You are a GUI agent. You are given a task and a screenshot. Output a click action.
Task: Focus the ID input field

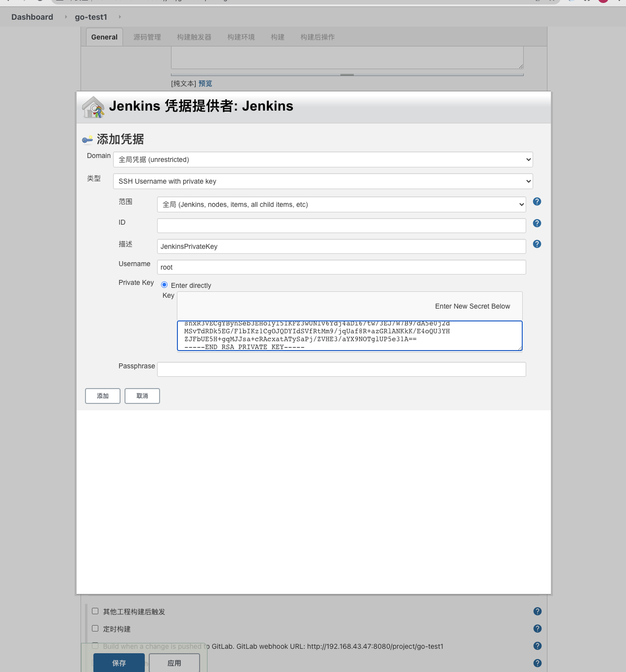341,226
